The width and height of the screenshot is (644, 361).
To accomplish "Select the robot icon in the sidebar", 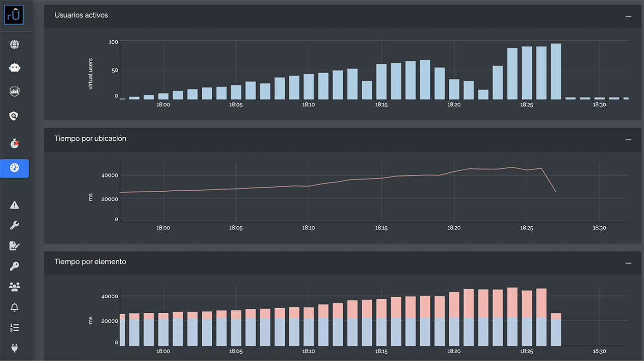I will point(15,67).
